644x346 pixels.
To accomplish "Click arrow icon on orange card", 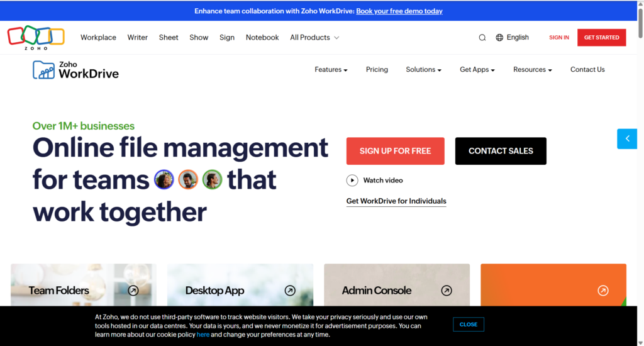I will click(602, 291).
